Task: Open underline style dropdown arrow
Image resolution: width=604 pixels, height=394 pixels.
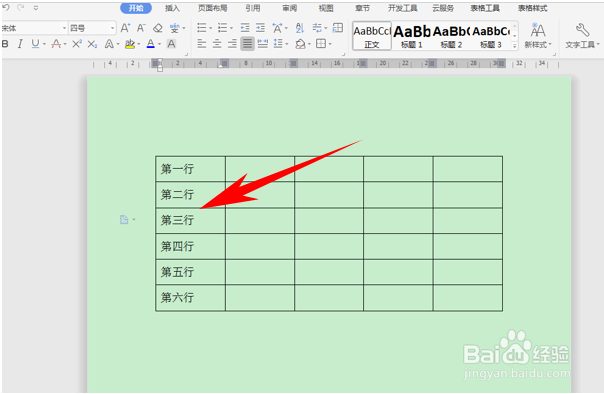Action: (44, 44)
